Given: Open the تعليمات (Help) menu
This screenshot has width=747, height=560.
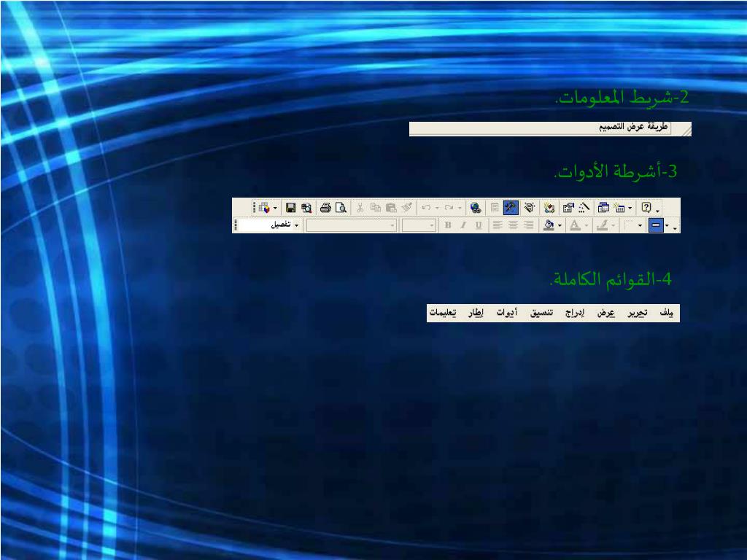Looking at the screenshot, I should [443, 313].
